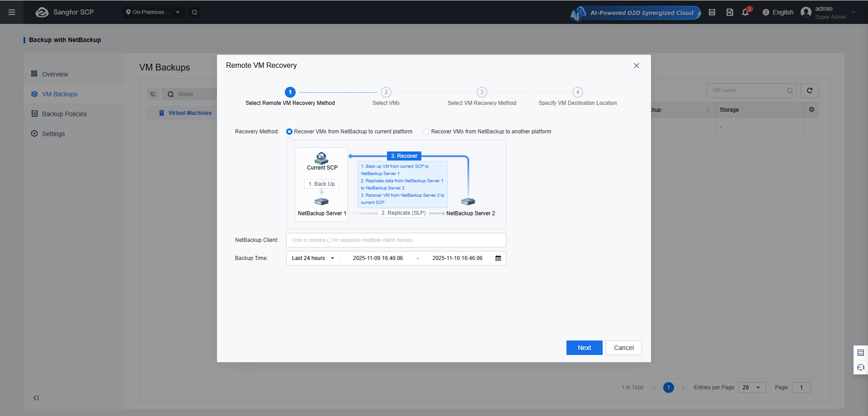Open the Overview sidebar item
Screen dimensions: 868x416
[74, 74]
